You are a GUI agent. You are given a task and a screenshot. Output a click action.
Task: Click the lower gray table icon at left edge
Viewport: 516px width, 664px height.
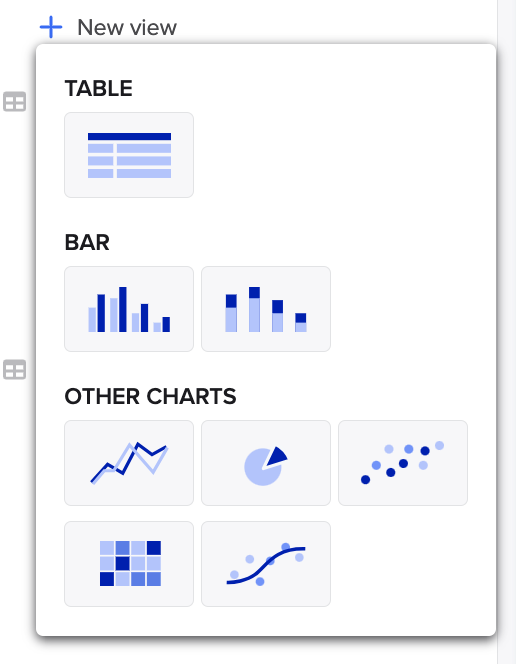tap(14, 370)
